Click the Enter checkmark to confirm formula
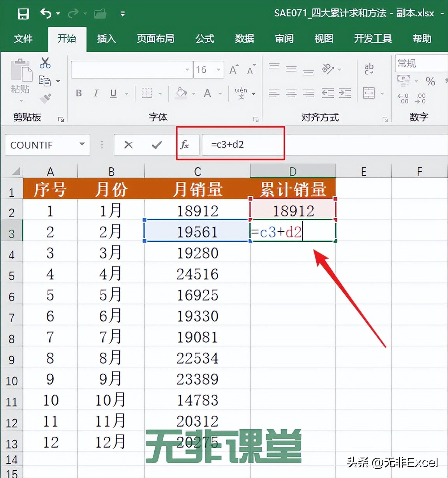This screenshot has height=478, width=448. (x=156, y=144)
